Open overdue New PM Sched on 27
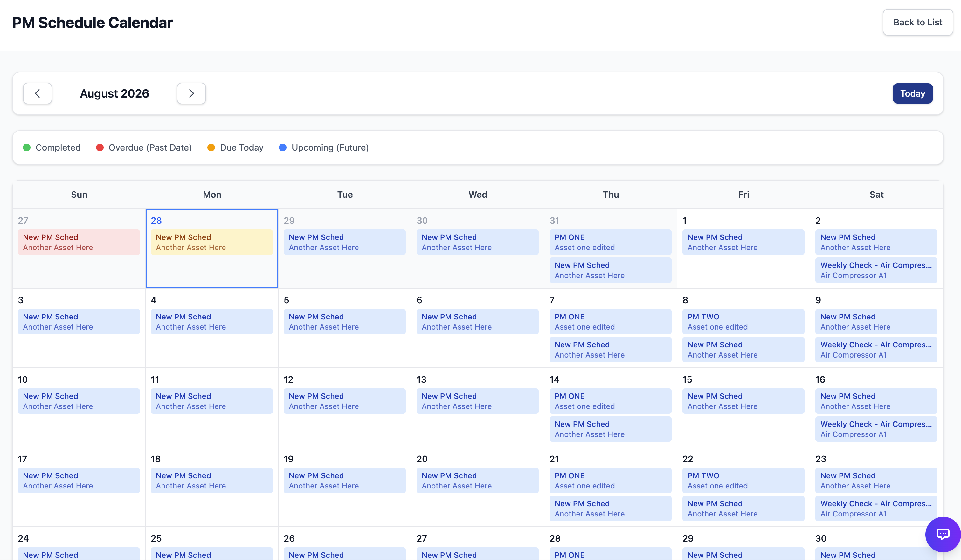 [79, 242]
